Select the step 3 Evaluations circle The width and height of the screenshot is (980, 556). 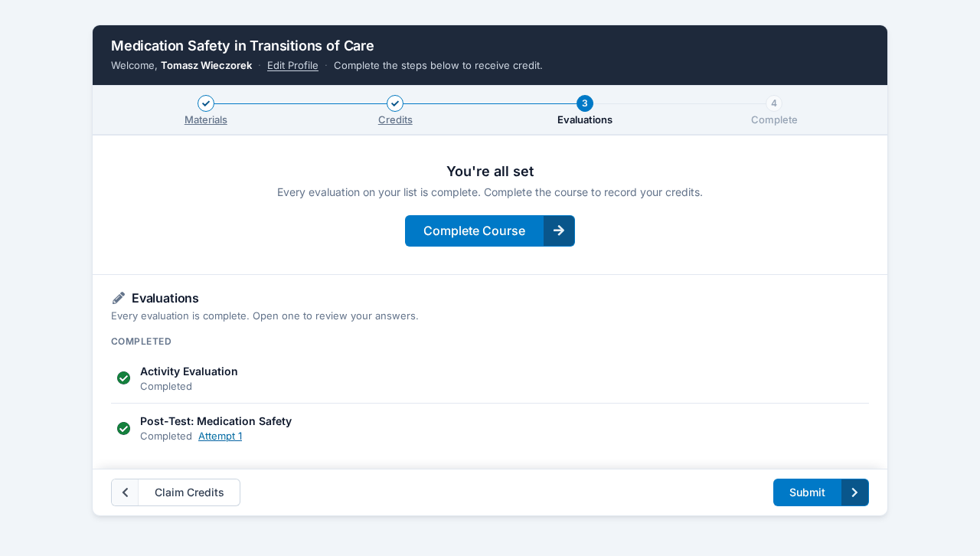[585, 103]
